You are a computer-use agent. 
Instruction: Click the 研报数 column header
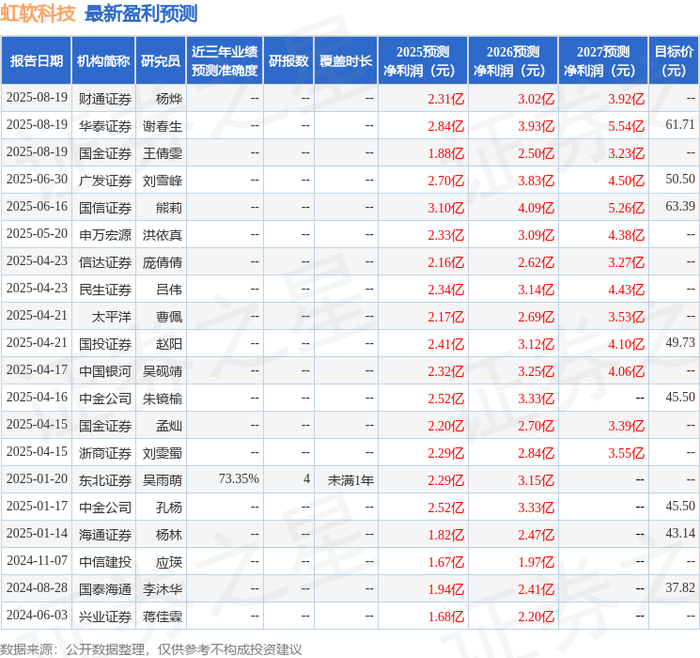pos(288,61)
